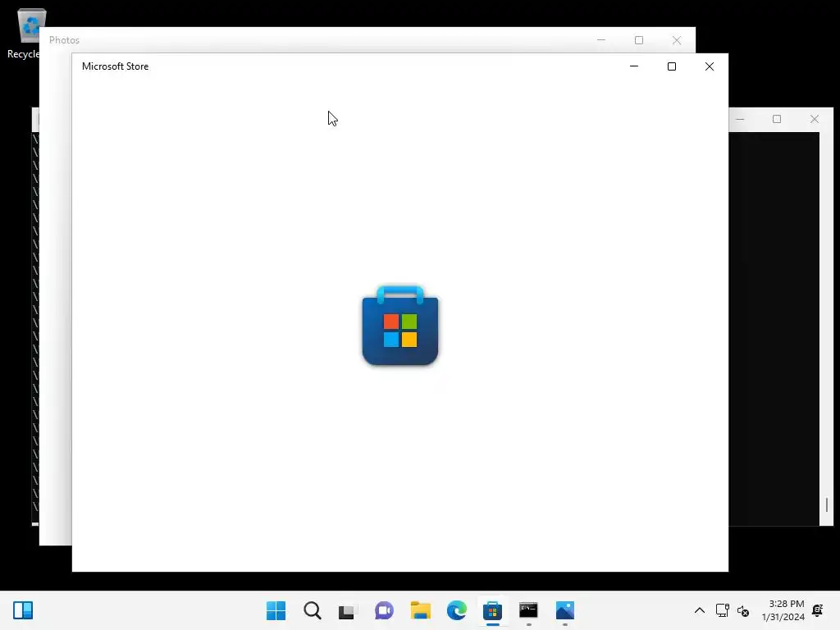Open the Windows Start menu
Image resolution: width=840 pixels, height=630 pixels.
pos(276,610)
